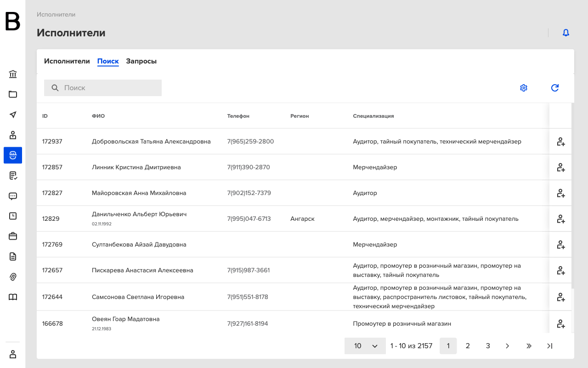Click the paperclip attachments sidebar icon

(x=13, y=276)
